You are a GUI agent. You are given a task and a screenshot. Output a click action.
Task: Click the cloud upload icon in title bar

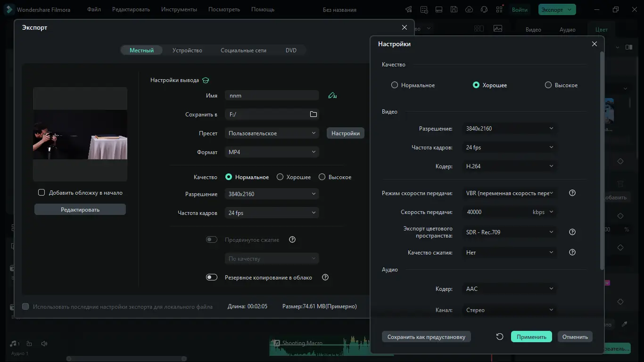[x=469, y=9]
